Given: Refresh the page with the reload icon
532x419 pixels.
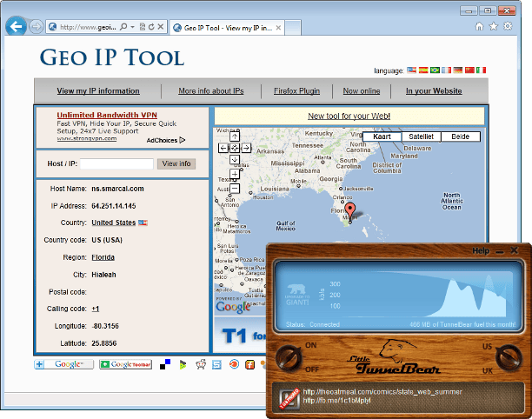Looking at the screenshot, I should (151, 27).
